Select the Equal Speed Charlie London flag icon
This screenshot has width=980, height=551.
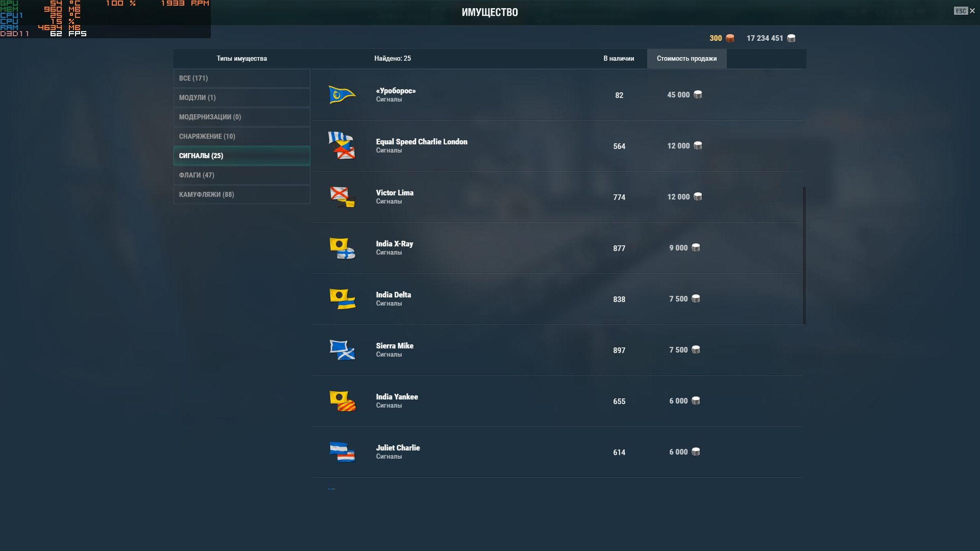click(x=342, y=145)
